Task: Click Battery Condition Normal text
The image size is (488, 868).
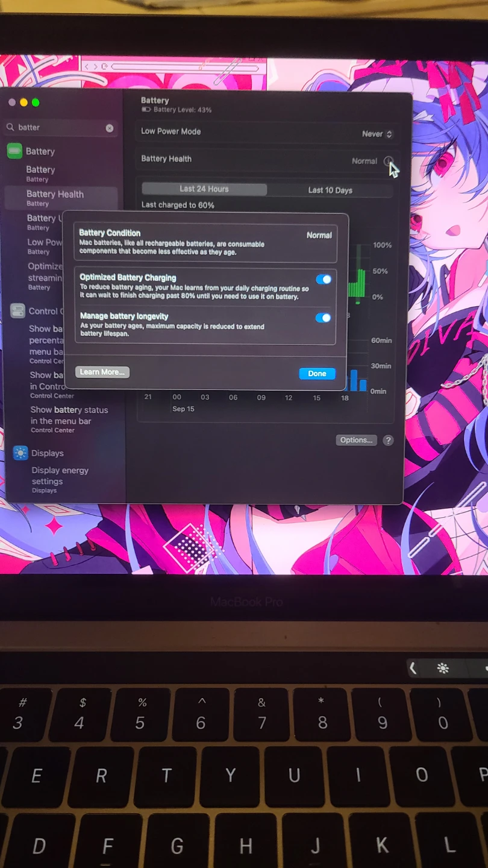Action: 319,235
